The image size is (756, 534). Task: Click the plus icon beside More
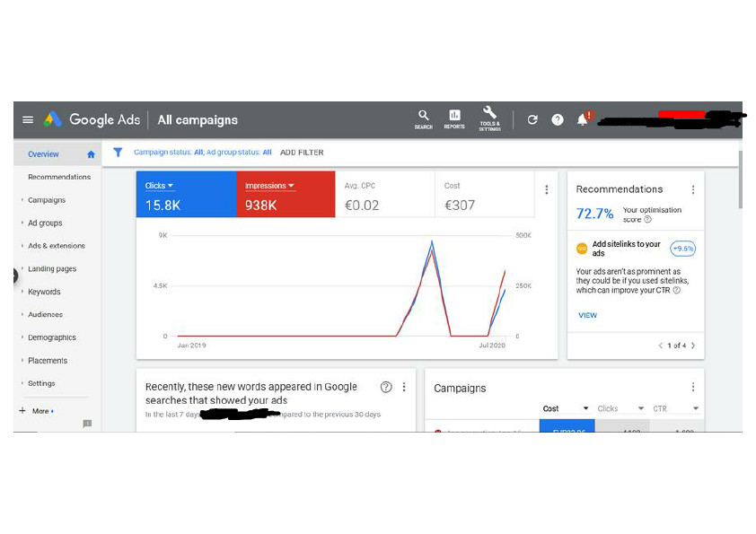pyautogui.click(x=22, y=411)
